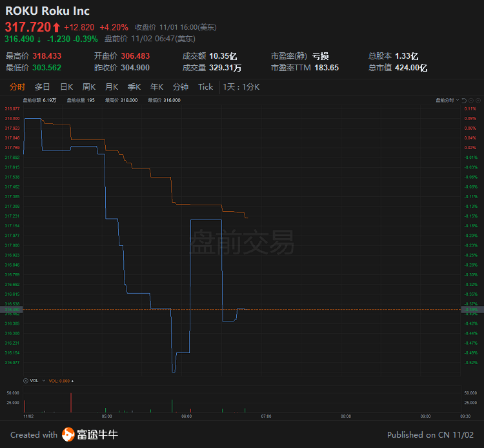Zoom out chart with minus circle icon
This screenshot has height=448, width=484.
(x=471, y=100)
